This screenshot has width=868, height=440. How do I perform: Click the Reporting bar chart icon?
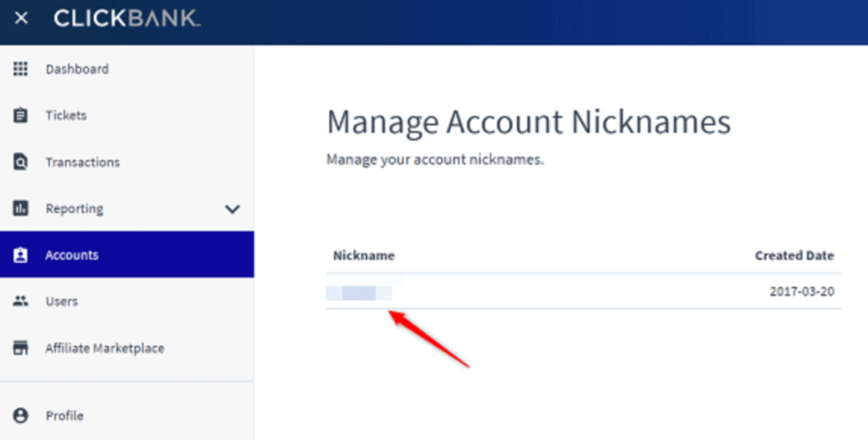point(20,208)
